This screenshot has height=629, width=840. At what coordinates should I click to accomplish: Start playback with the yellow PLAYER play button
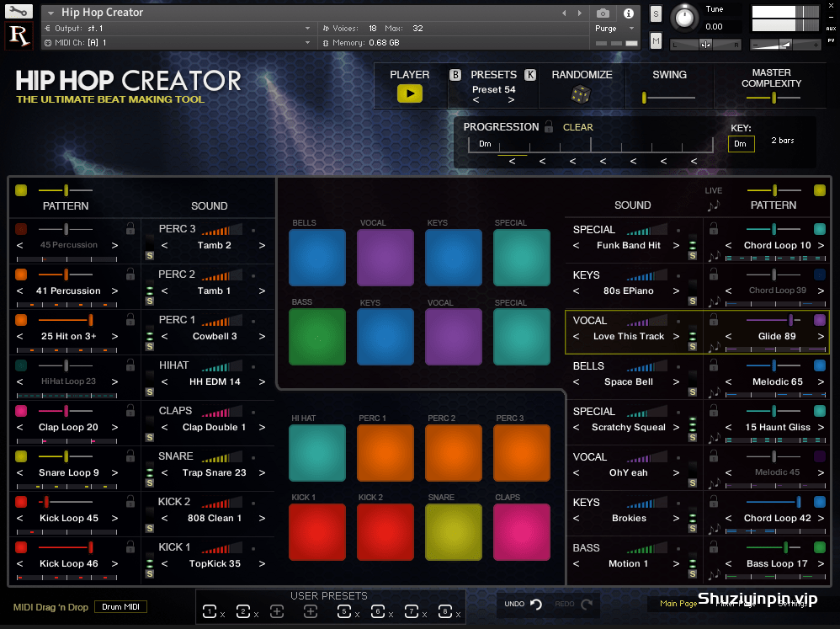[410, 93]
